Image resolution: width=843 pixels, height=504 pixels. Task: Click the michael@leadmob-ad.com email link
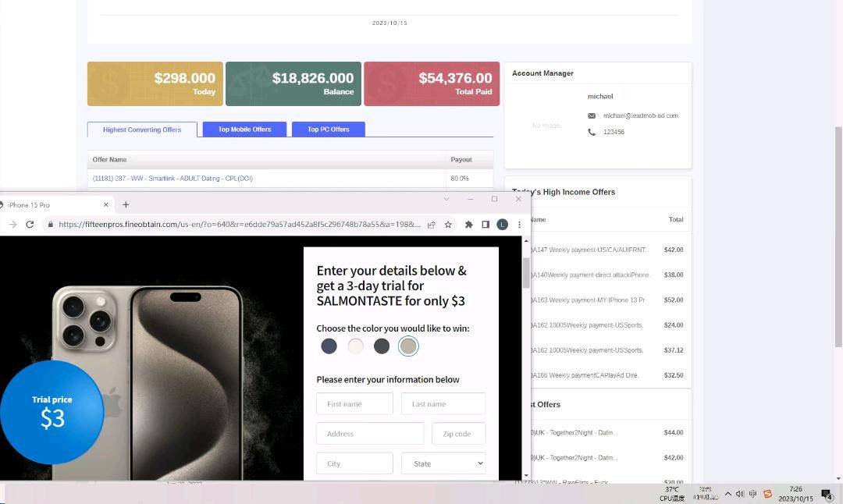(641, 115)
